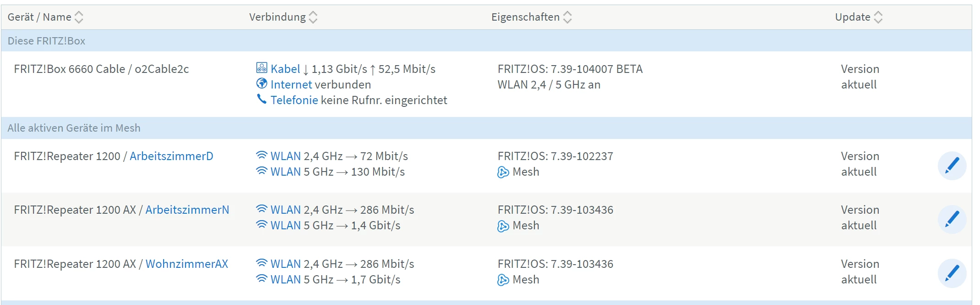Image resolution: width=980 pixels, height=305 pixels.
Task: Open edit for WohnzimmerAX repeater
Action: pos(952,273)
